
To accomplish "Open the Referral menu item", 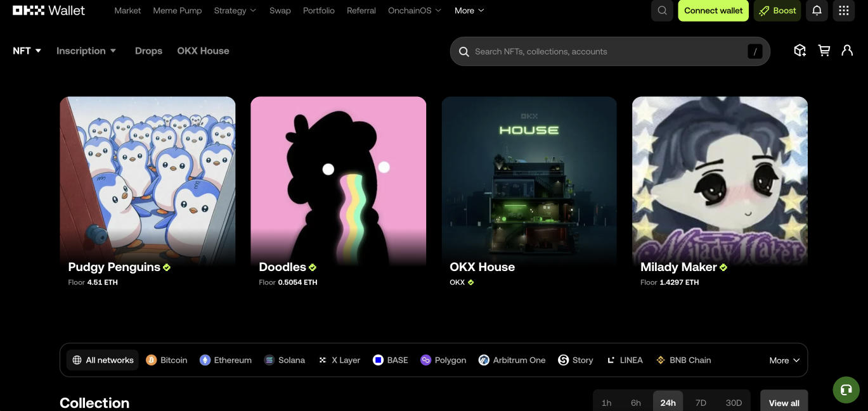I will coord(361,11).
